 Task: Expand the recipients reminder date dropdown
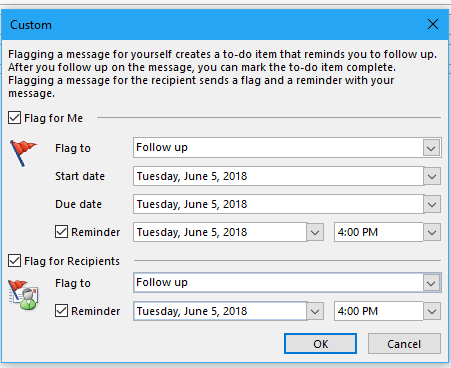[x=315, y=311]
